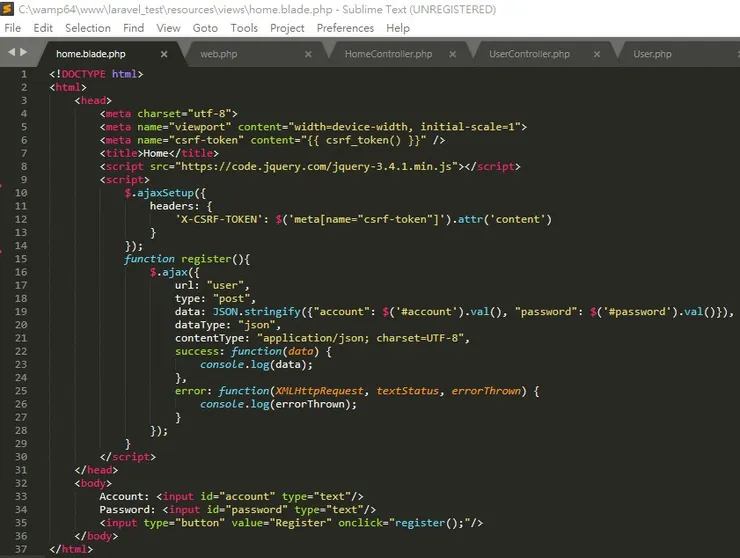Image resolution: width=740 pixels, height=558 pixels.
Task: Click the tab scroll right arrow
Action: tap(22, 52)
